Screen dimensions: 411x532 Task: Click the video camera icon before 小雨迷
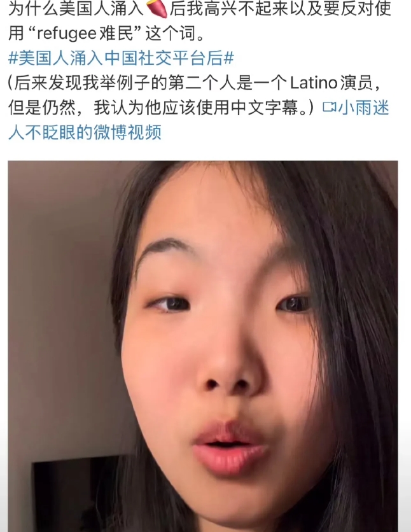[328, 107]
